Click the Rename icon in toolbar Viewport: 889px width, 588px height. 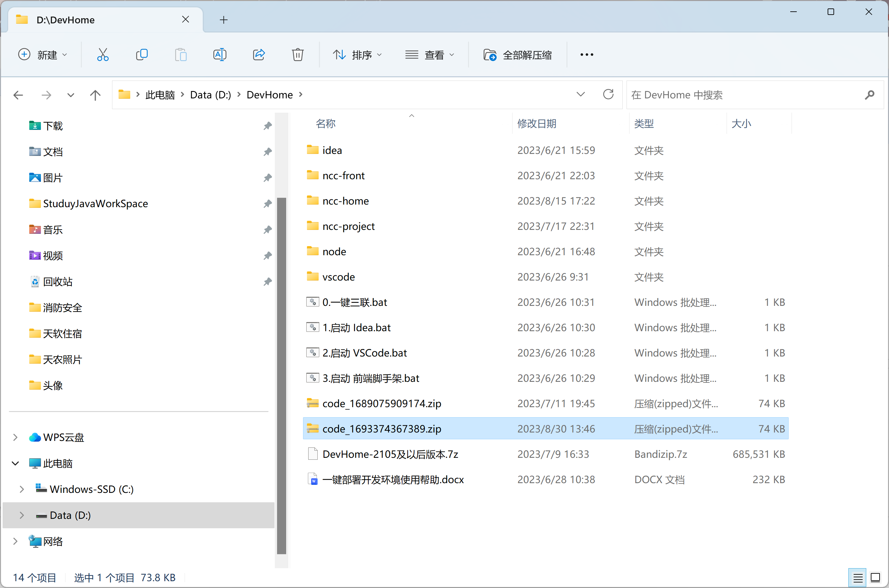pos(220,55)
